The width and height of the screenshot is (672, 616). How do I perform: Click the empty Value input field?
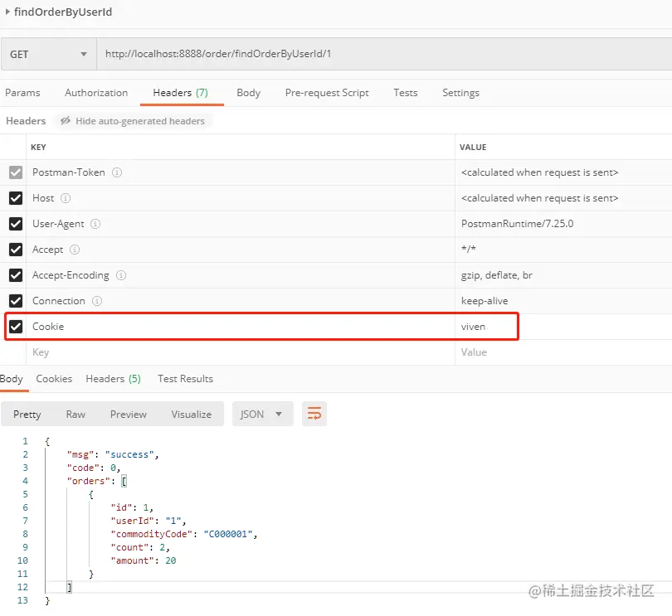(x=563, y=352)
